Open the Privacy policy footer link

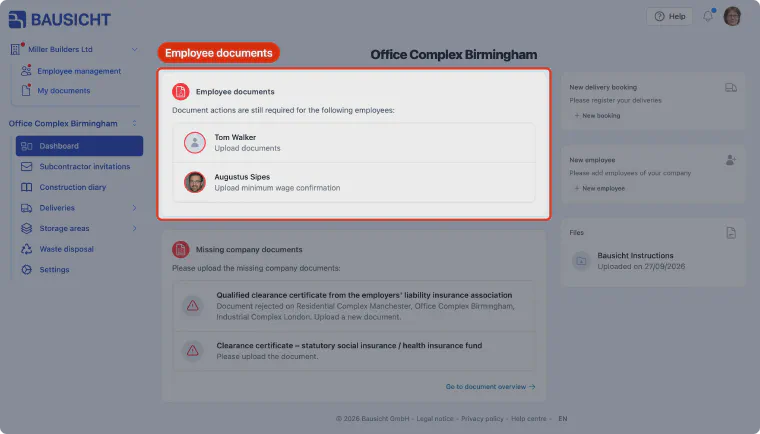(482, 419)
